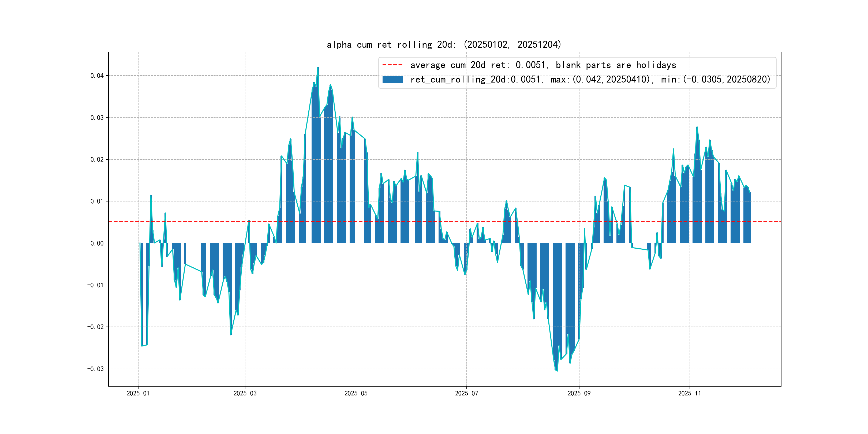The height and width of the screenshot is (434, 868).
Task: Click the 0.00 y-axis tick label
Action: (97, 243)
